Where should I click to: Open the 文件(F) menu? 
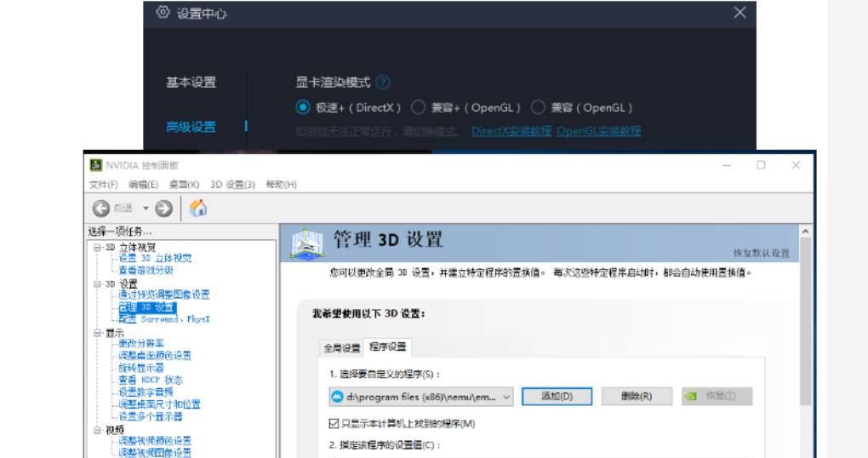(x=104, y=185)
